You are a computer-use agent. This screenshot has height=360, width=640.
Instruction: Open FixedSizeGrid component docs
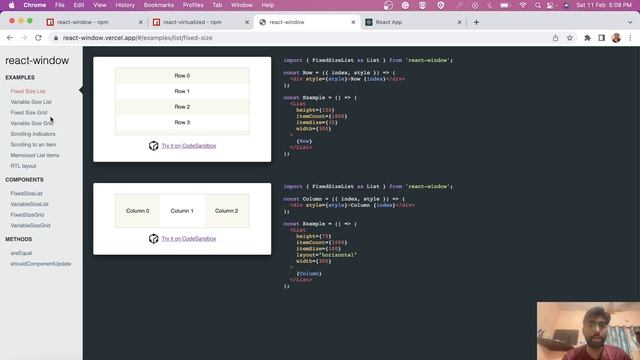click(27, 215)
